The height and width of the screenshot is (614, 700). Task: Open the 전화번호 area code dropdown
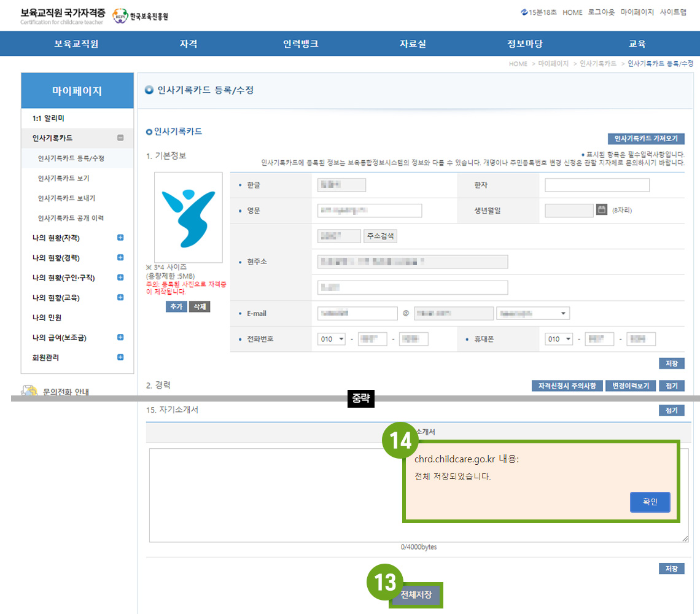click(x=332, y=339)
